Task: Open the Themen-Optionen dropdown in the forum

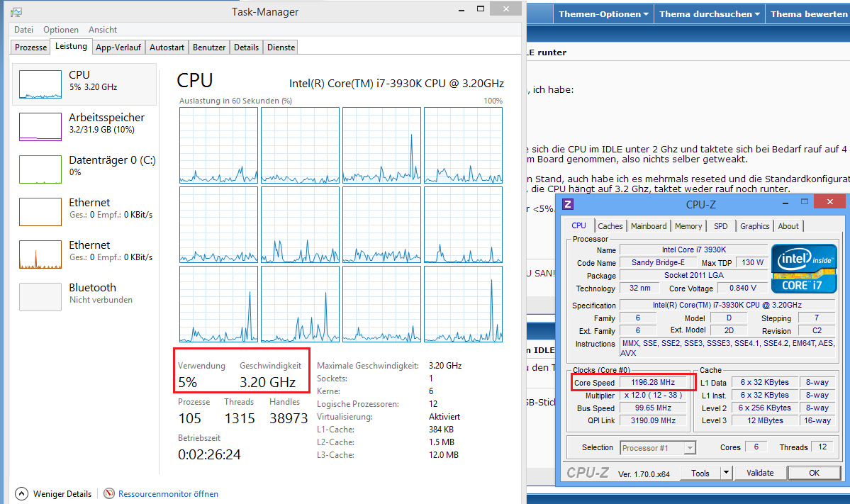Action: tap(603, 14)
